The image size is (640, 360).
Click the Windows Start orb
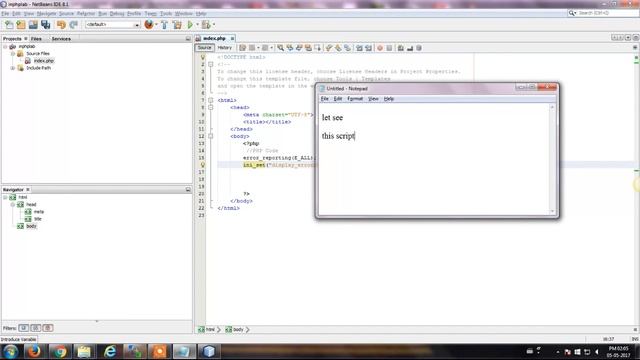[11, 351]
